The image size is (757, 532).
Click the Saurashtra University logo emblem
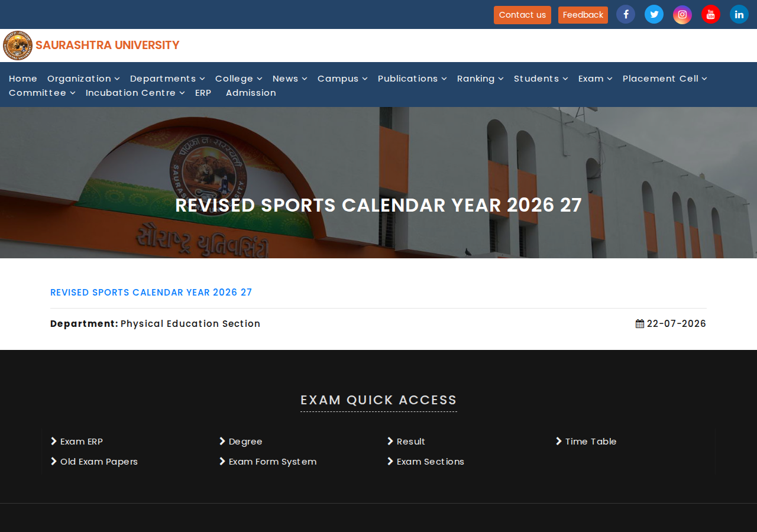click(18, 46)
